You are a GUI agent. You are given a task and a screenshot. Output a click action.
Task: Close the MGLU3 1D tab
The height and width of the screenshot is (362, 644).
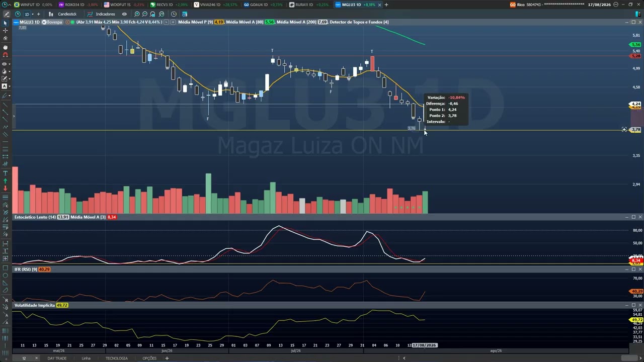tap(379, 5)
